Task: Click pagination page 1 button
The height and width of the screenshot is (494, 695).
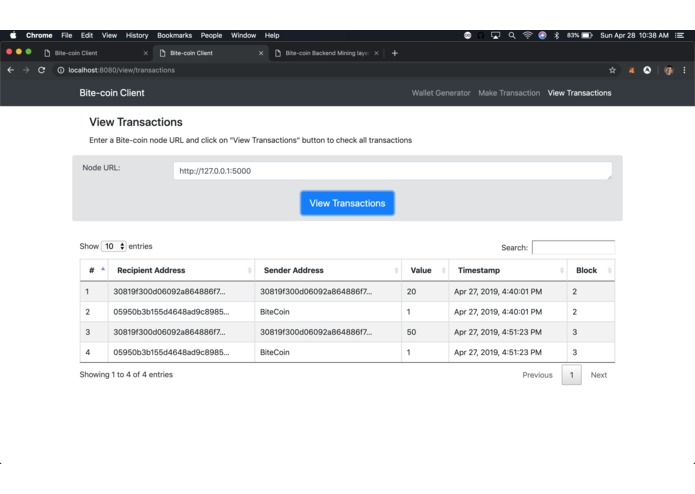Action: [572, 375]
